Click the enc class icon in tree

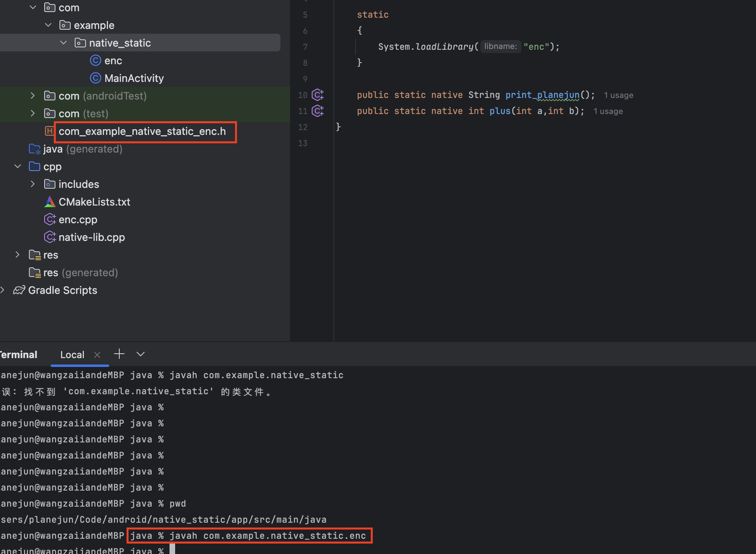click(x=95, y=61)
